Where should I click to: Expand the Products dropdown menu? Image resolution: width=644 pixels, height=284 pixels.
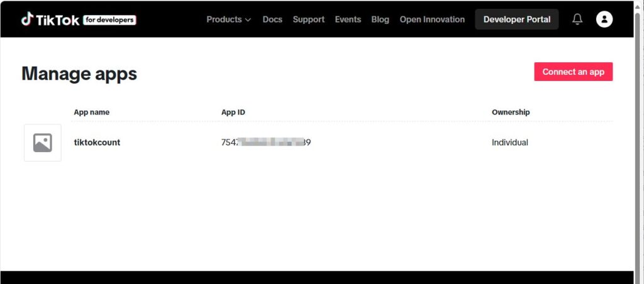tap(228, 19)
